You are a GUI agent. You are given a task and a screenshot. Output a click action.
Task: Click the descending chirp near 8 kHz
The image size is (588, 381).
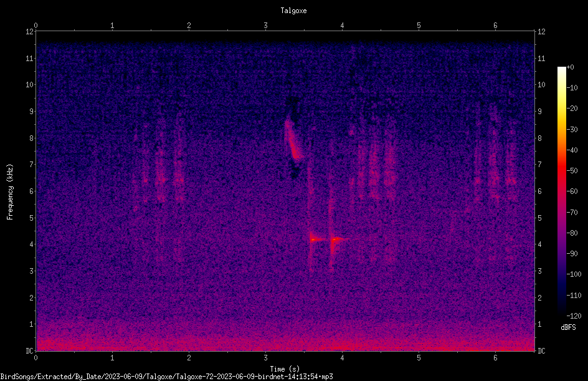coord(293,140)
